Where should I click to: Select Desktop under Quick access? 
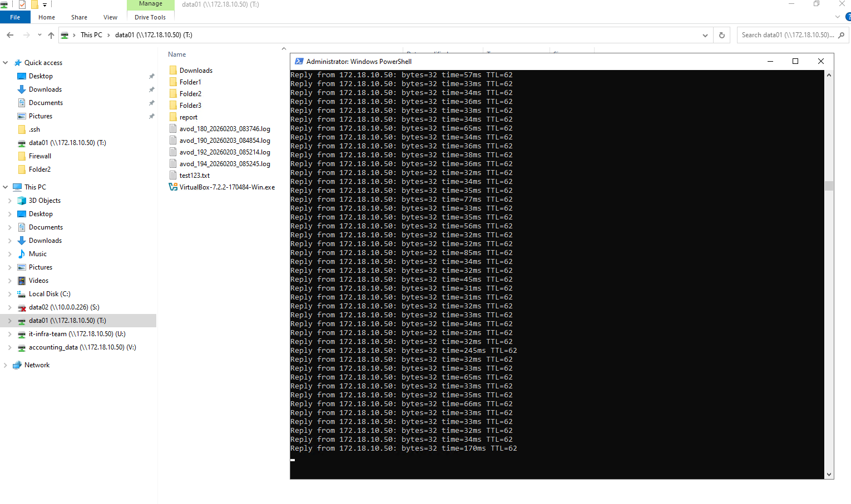(41, 76)
